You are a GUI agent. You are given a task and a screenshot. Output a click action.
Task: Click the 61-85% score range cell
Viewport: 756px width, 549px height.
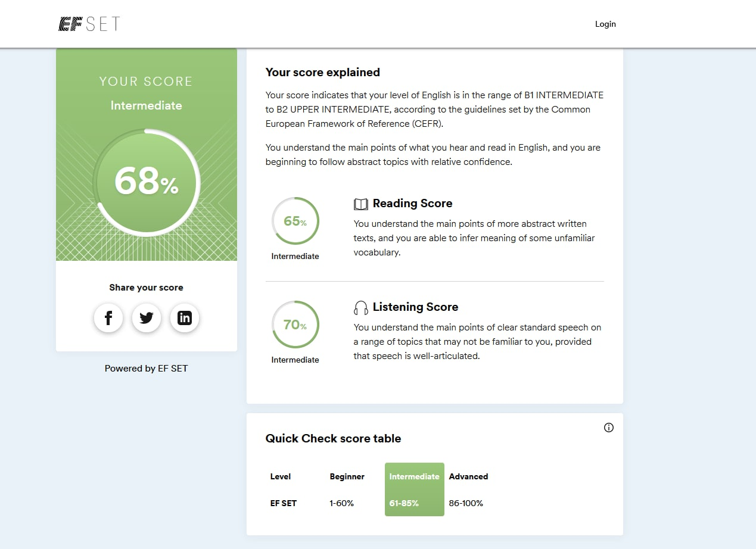[x=404, y=503]
